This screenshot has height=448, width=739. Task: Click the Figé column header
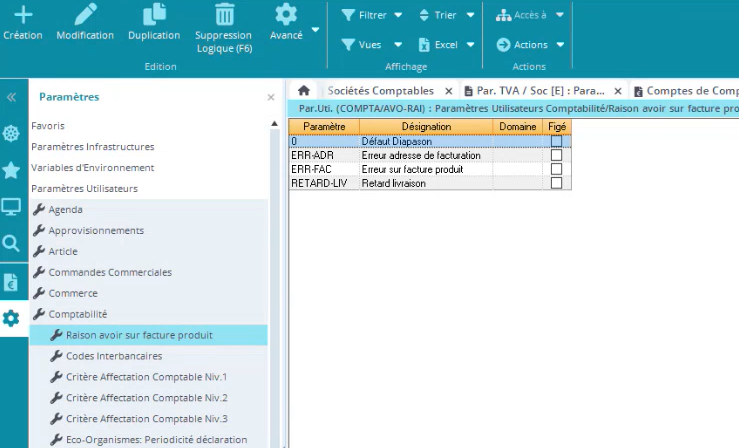coord(557,127)
